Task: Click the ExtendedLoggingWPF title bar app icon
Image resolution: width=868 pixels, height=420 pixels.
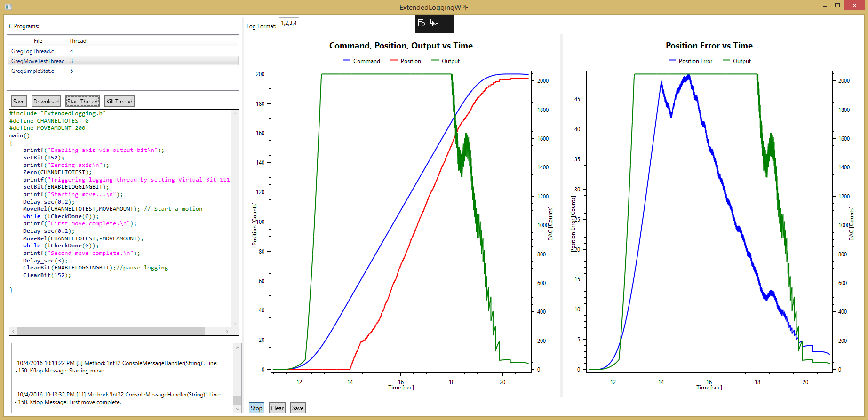Action: point(8,7)
